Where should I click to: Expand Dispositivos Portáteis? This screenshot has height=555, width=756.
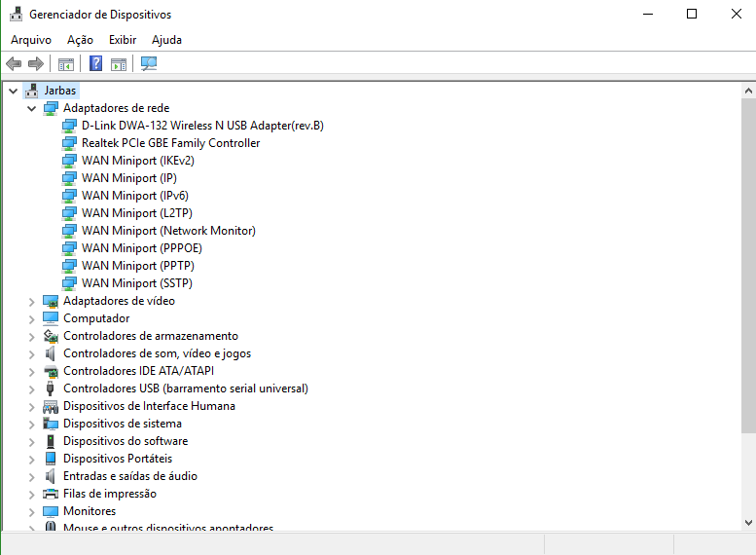[32, 460]
